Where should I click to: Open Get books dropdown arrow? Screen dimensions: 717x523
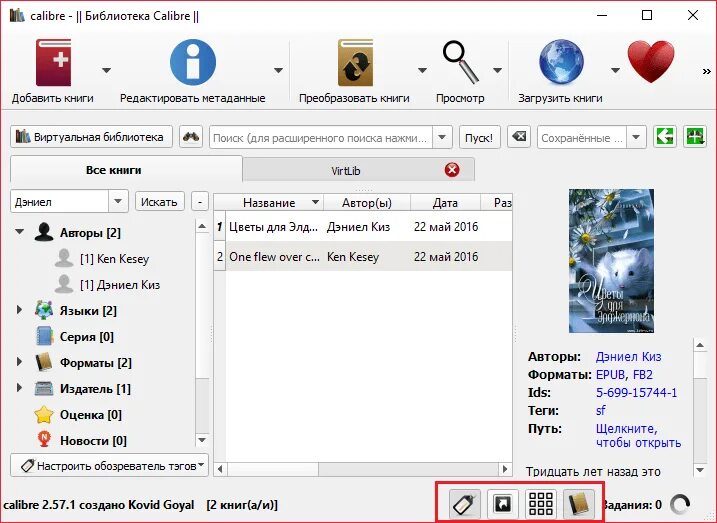615,70
